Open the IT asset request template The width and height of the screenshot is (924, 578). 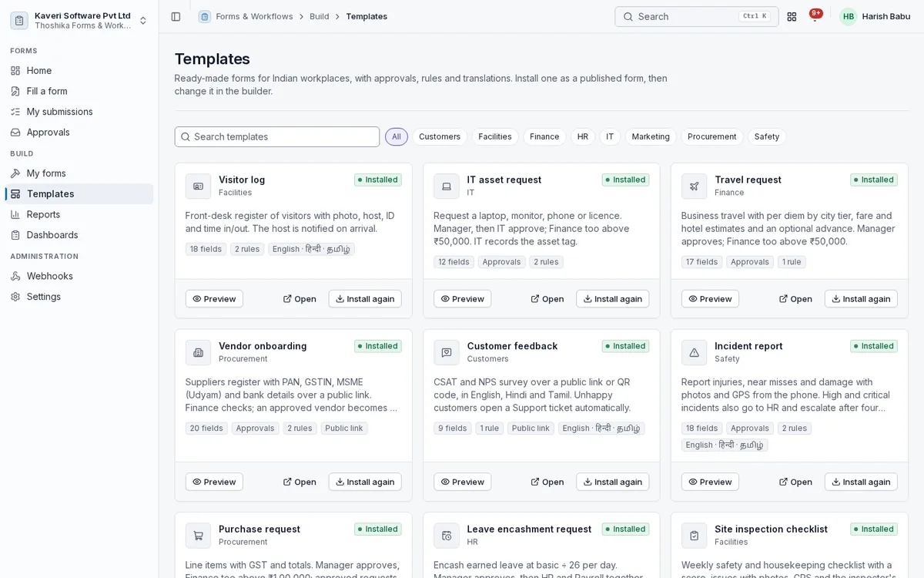coord(547,299)
